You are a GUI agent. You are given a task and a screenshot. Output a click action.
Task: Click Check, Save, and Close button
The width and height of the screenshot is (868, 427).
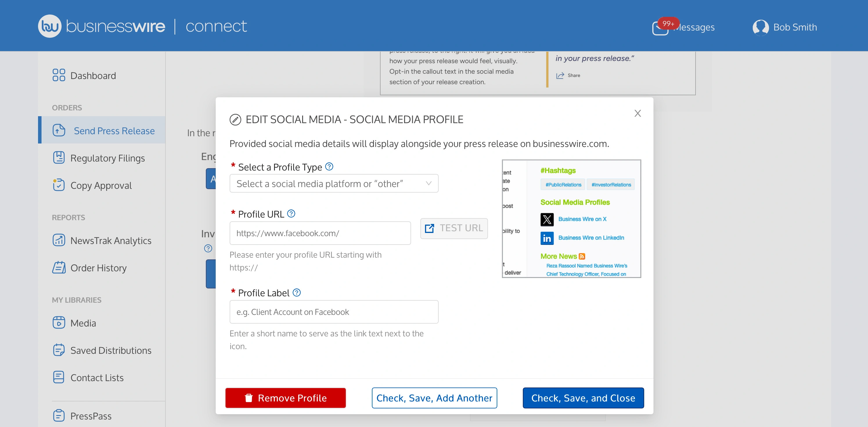tap(583, 398)
